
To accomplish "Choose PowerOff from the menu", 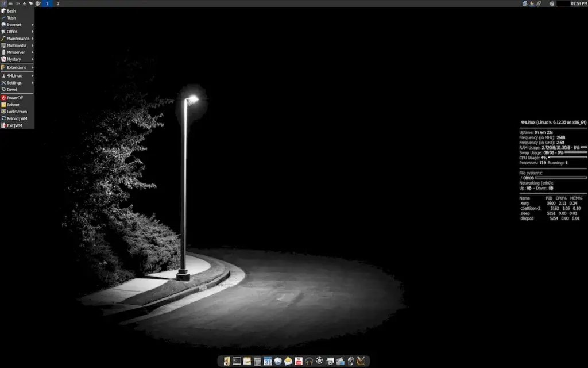I will click(17, 98).
